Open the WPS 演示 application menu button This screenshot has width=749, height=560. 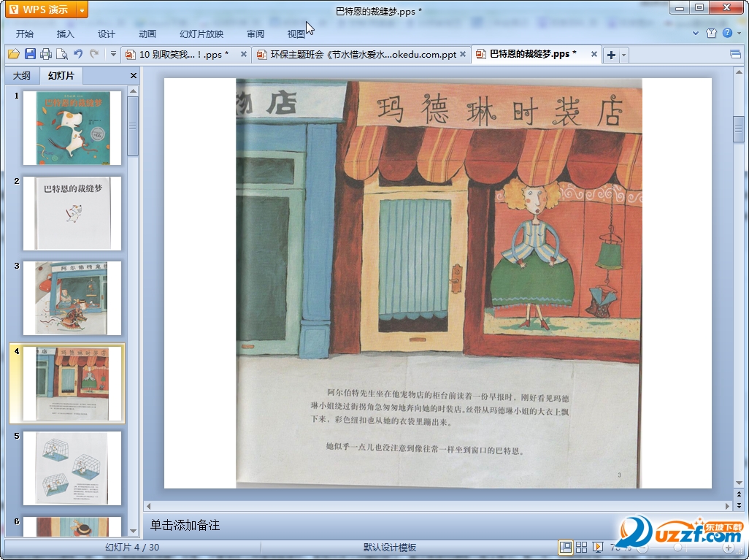41,9
